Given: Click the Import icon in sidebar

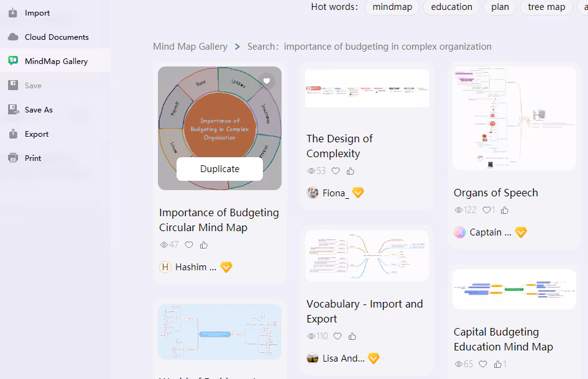Looking at the screenshot, I should [13, 12].
